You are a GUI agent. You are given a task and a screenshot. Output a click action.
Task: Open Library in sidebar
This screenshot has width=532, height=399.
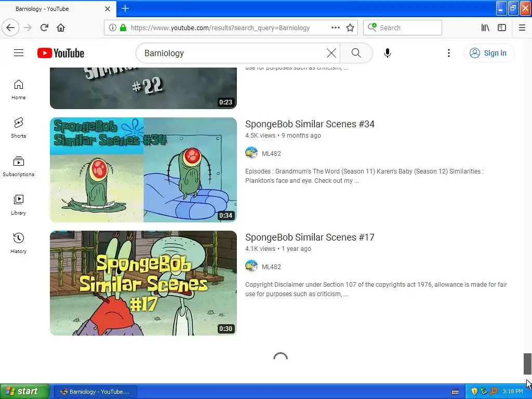[18, 205]
